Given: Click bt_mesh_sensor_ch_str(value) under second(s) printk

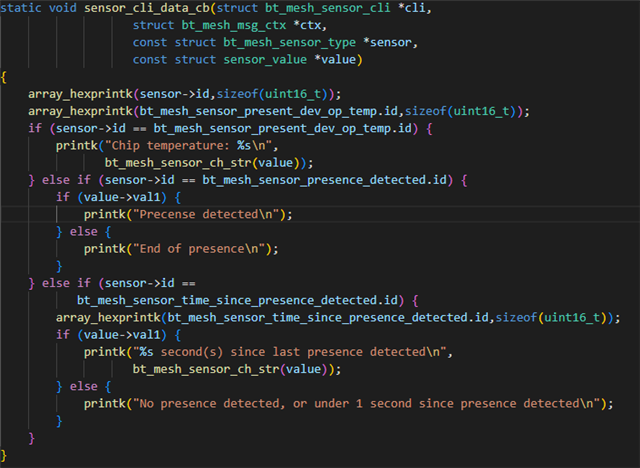Looking at the screenshot, I should coord(233,369).
